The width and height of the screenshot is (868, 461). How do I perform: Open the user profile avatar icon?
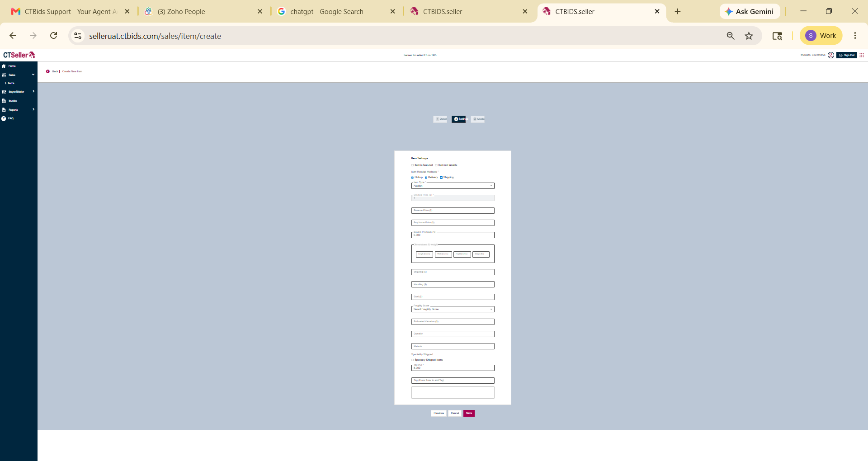click(831, 55)
